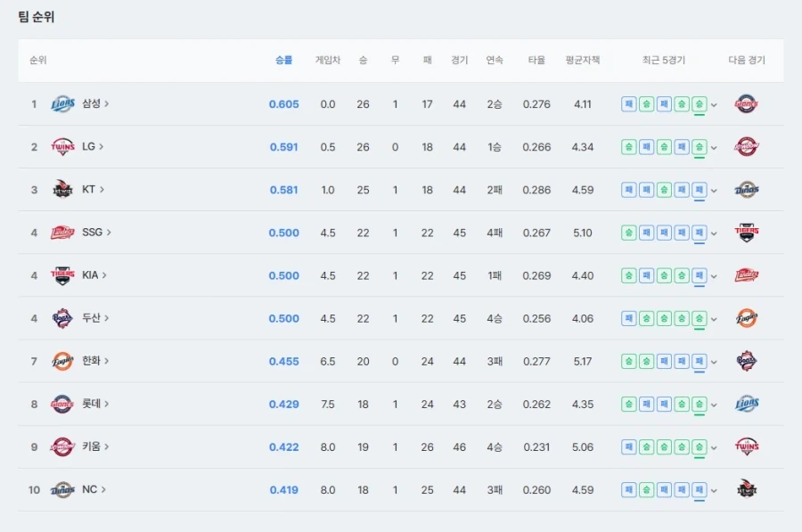
Task: Click the Kiwoom Heroes team logo
Action: [62, 447]
